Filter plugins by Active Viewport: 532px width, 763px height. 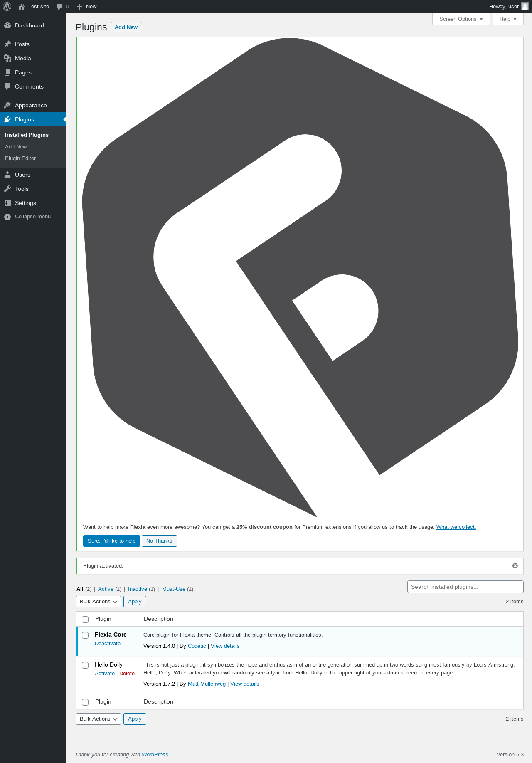pos(106,589)
